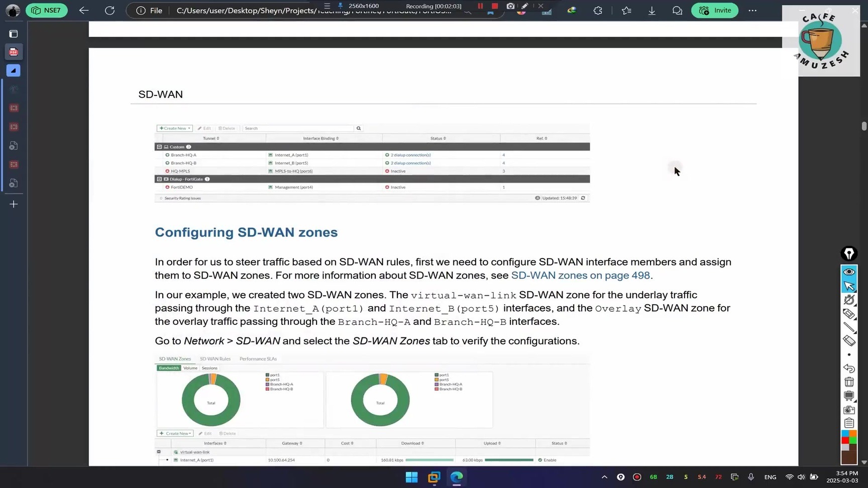Click the pen nib icon above annotation toolbar
Image resolution: width=868 pixels, height=488 pixels.
pos(849,254)
